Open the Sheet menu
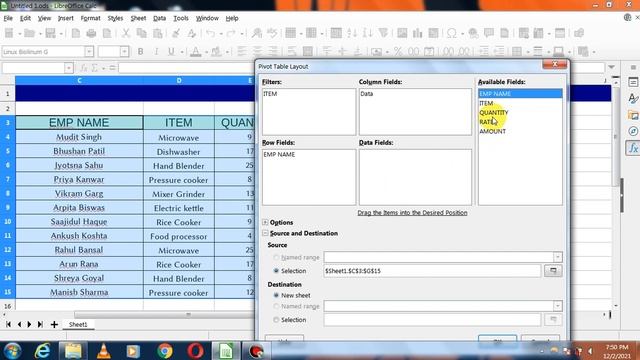Viewport: 640px width, 360px height. pyautogui.click(x=138, y=18)
